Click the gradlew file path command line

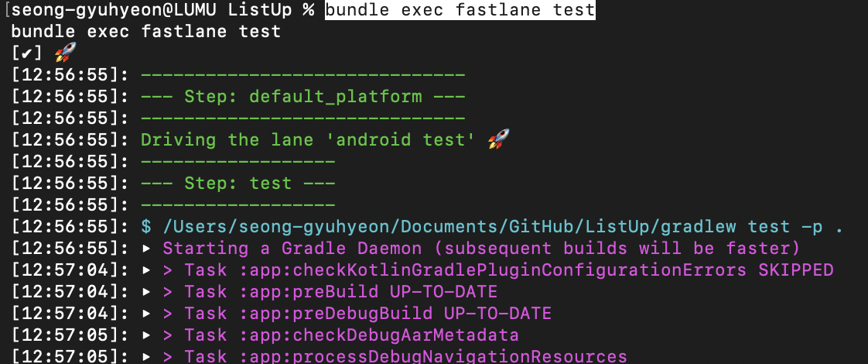pos(492,227)
